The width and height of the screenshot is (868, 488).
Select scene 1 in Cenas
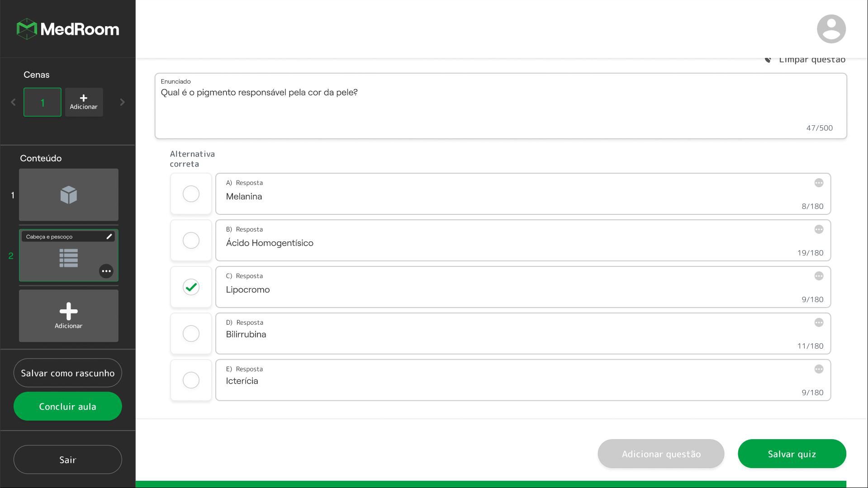pos(43,102)
